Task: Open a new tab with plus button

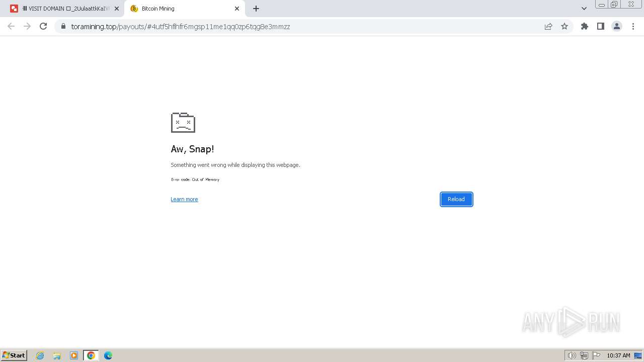Action: [x=256, y=9]
